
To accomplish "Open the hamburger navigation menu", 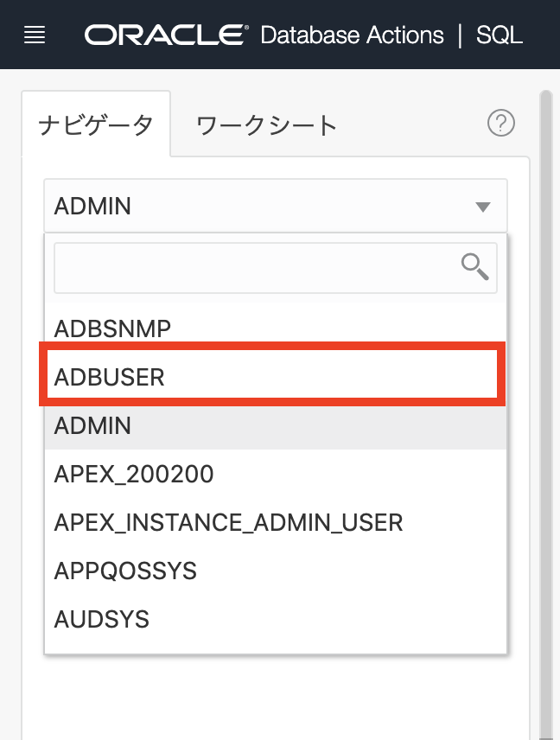I will coord(35,35).
